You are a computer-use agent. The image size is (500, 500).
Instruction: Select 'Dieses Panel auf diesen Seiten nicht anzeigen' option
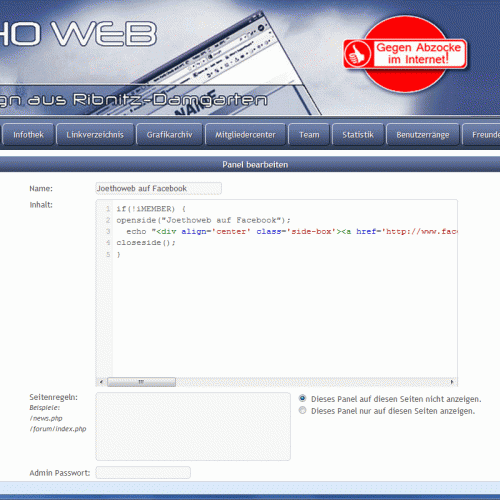(302, 398)
